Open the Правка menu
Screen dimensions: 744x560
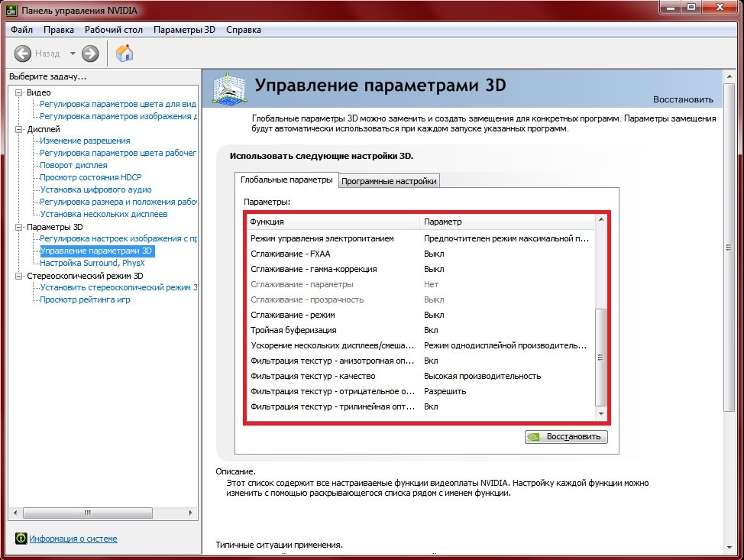point(59,30)
